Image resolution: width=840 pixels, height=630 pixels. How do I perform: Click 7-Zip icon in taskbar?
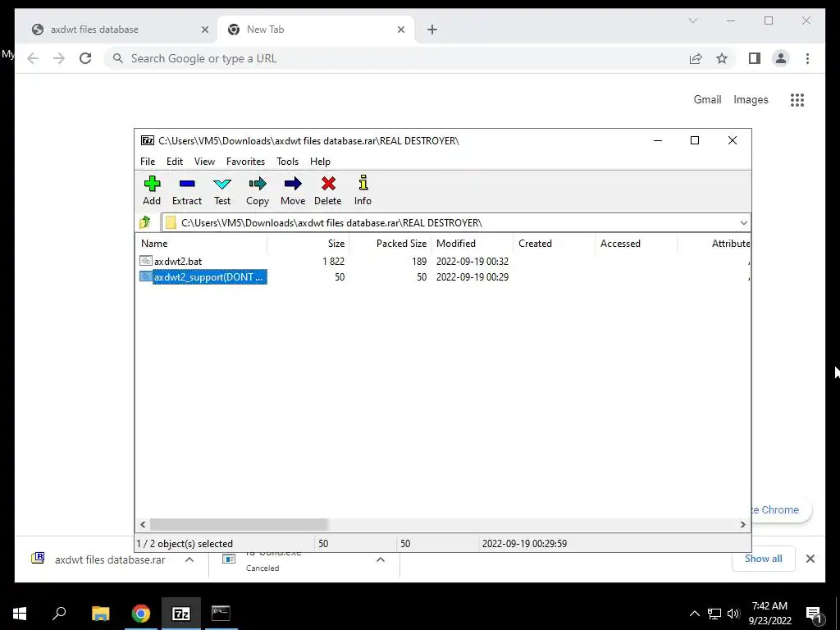pyautogui.click(x=181, y=614)
